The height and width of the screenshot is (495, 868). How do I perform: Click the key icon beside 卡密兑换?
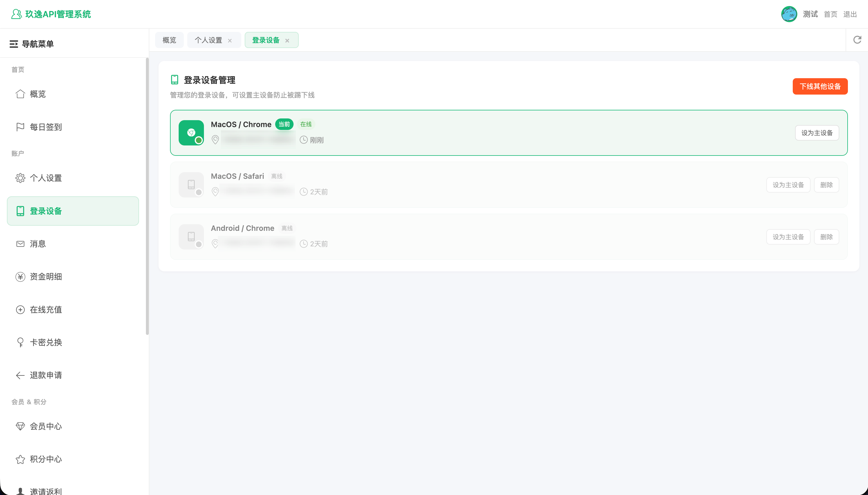[20, 342]
